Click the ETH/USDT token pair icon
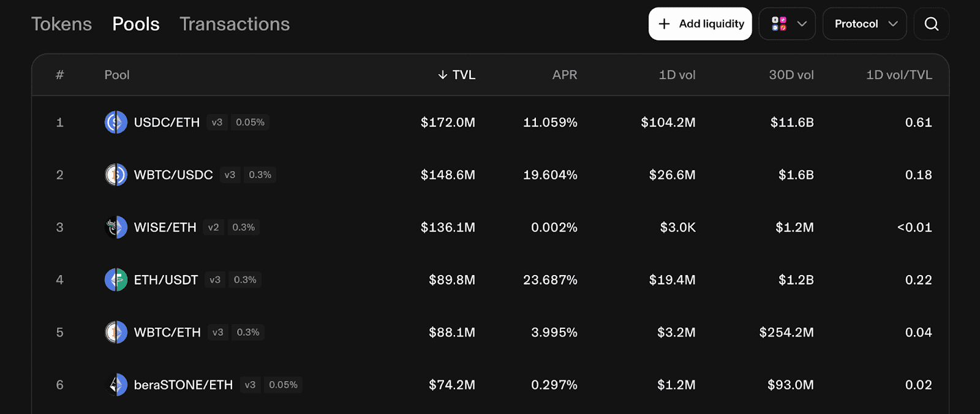 tap(116, 280)
